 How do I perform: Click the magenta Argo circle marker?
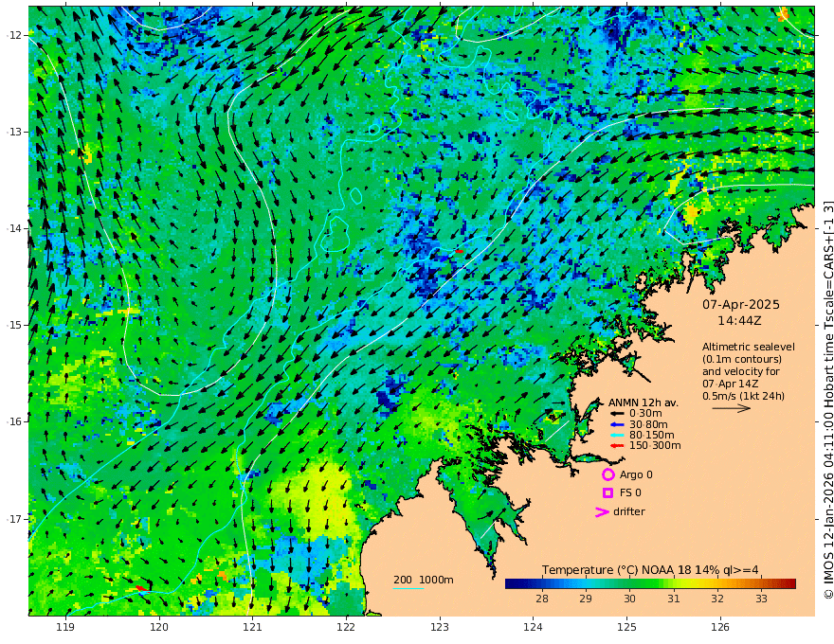tap(607, 474)
